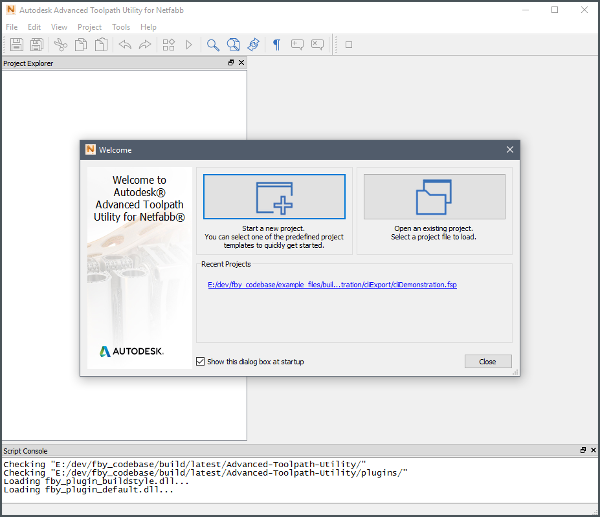Float the Script Console panel
600x517 pixels.
[583, 450]
